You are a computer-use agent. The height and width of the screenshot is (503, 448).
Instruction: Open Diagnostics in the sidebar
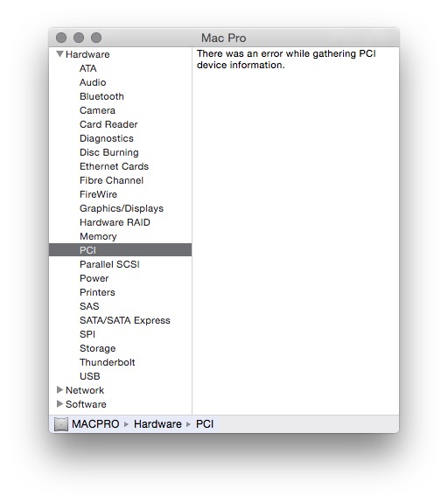(x=107, y=138)
